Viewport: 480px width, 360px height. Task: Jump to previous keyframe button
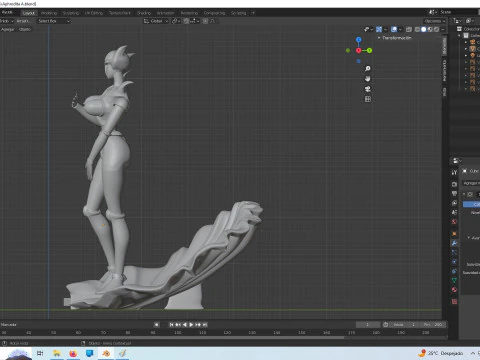click(178, 324)
